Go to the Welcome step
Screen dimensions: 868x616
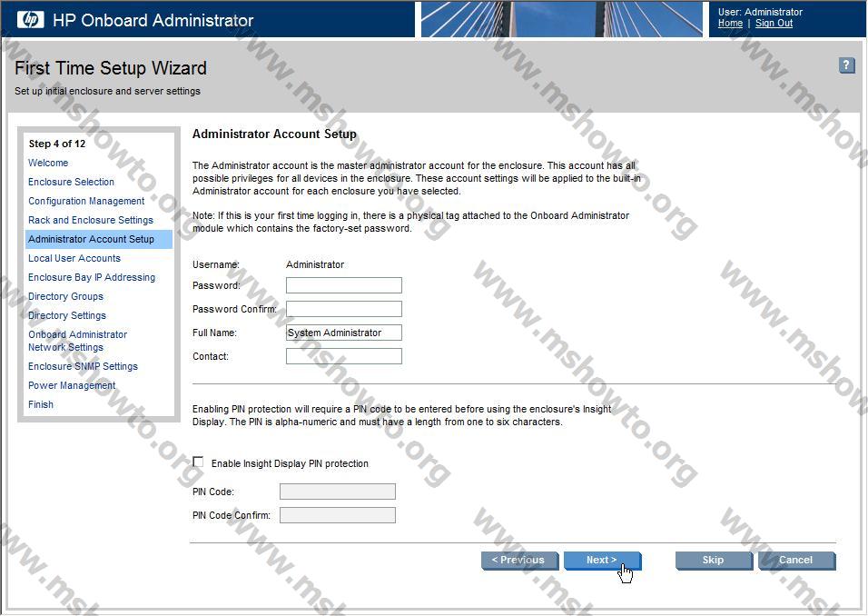click(48, 163)
